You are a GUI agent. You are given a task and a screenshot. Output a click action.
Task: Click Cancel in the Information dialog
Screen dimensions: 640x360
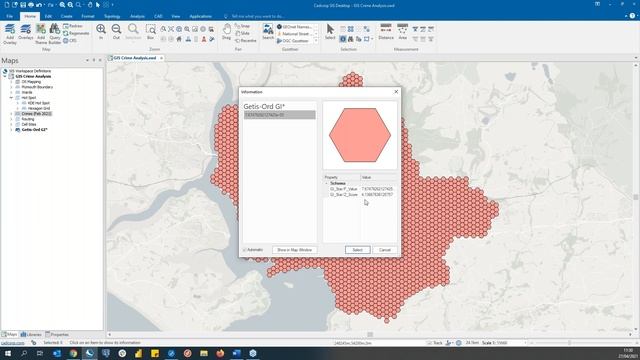(x=384, y=250)
